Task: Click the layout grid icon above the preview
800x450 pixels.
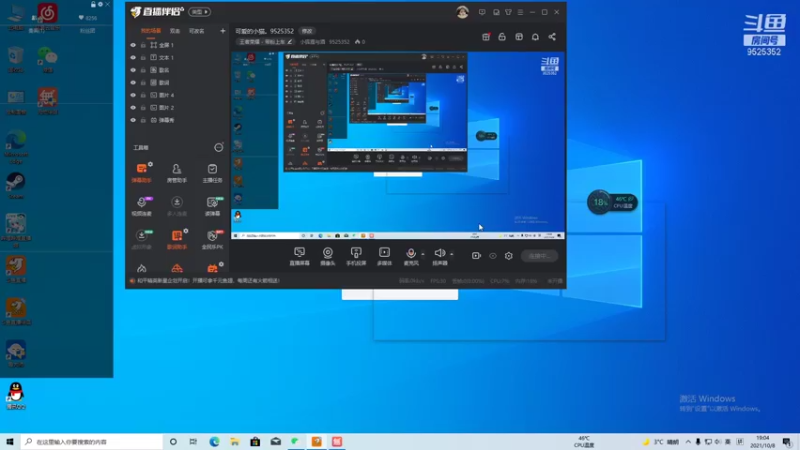Action: (x=519, y=37)
